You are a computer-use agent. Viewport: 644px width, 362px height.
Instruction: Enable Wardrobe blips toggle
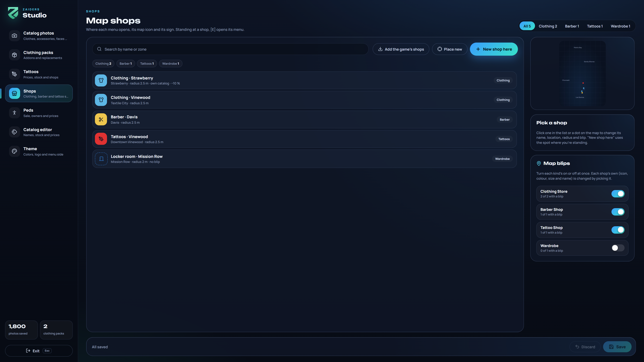(618, 248)
